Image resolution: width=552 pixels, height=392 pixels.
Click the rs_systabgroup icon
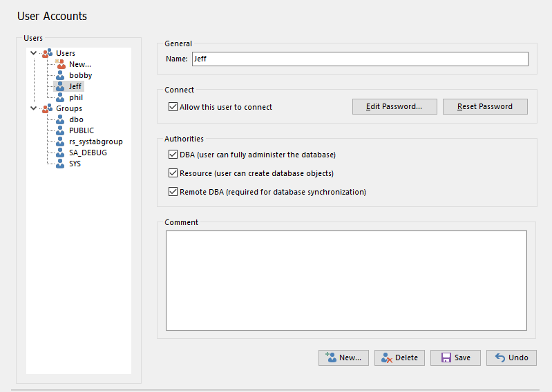tap(61, 141)
